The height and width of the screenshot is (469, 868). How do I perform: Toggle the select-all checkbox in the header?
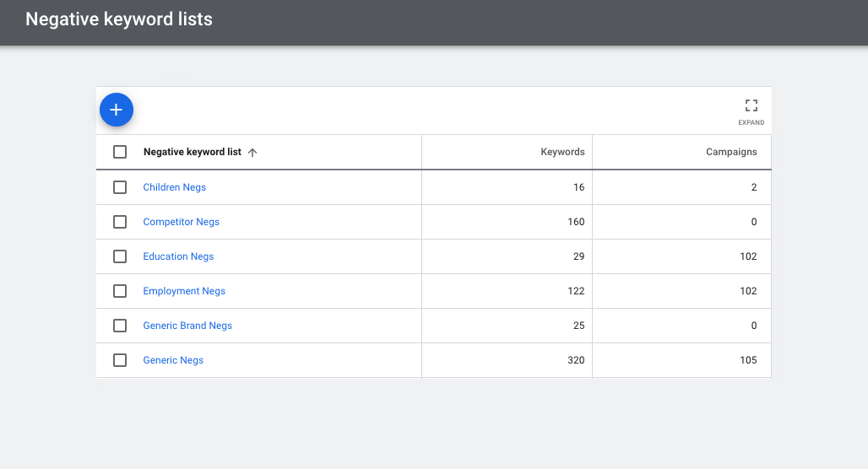pos(120,152)
